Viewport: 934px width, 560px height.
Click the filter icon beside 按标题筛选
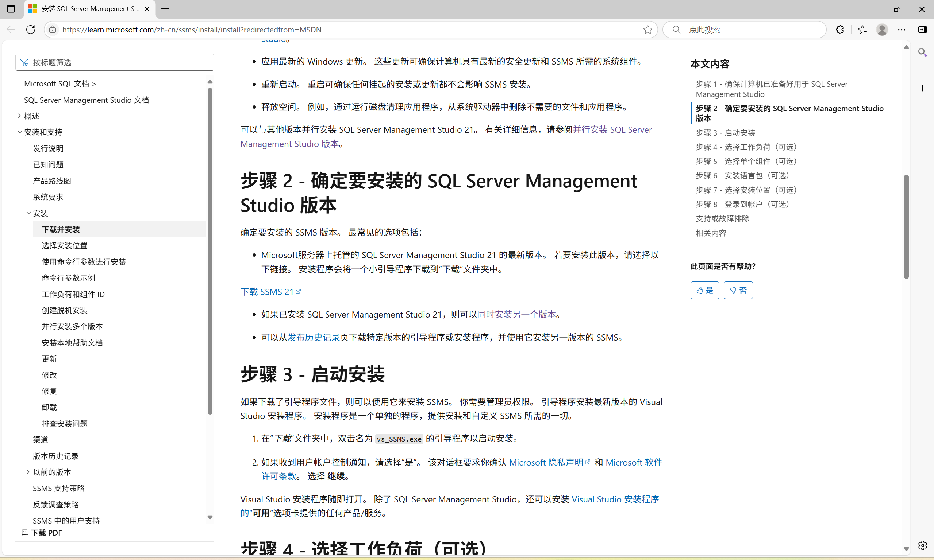(x=24, y=62)
